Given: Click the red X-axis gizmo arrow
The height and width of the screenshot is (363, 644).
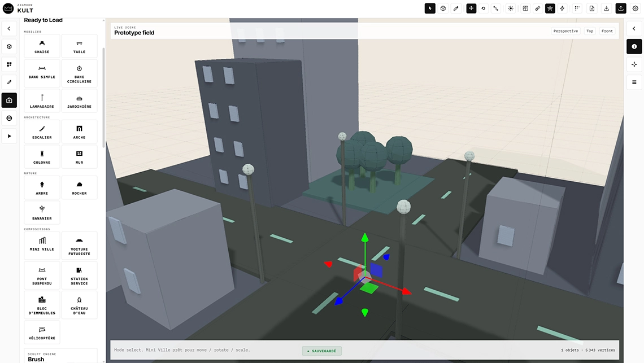Looking at the screenshot, I should pos(406,291).
